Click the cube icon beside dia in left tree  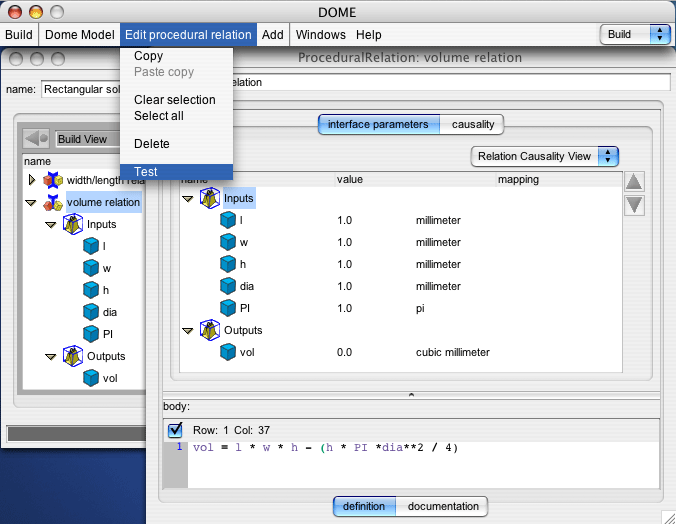click(91, 312)
